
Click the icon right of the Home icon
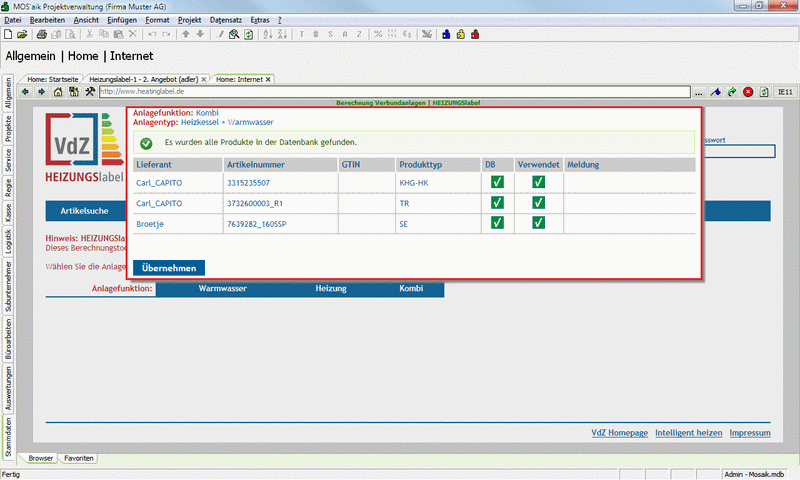coord(74,92)
